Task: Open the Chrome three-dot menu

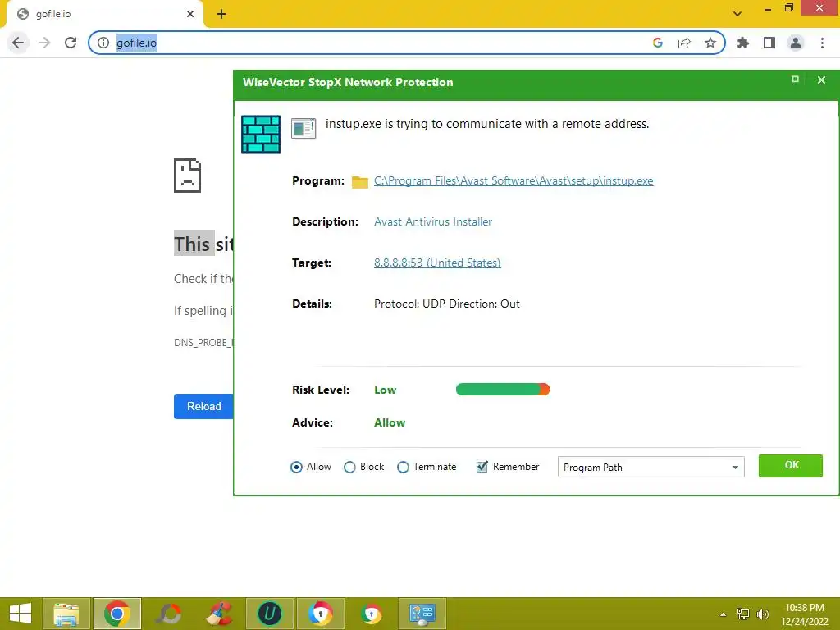Action: [822, 43]
